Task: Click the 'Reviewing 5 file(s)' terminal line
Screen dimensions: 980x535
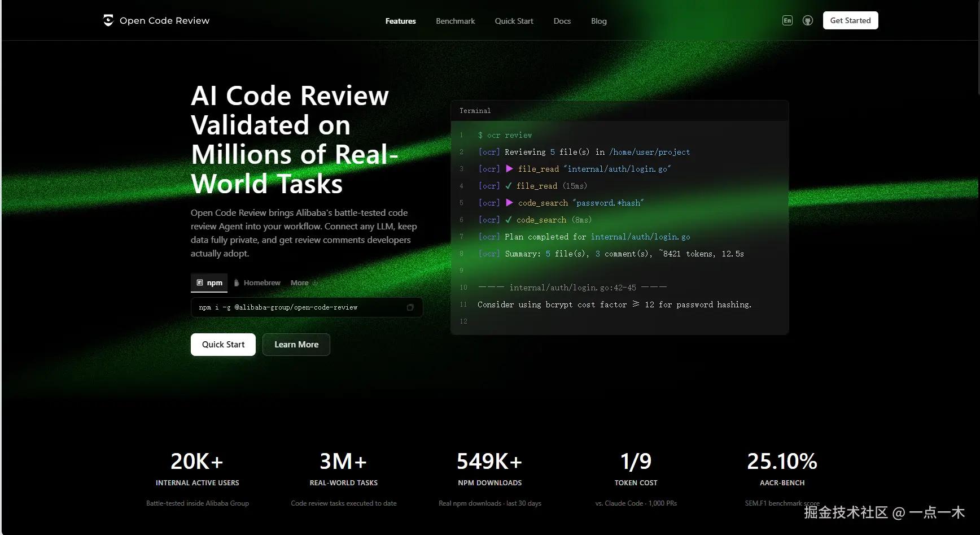Action: pos(584,152)
